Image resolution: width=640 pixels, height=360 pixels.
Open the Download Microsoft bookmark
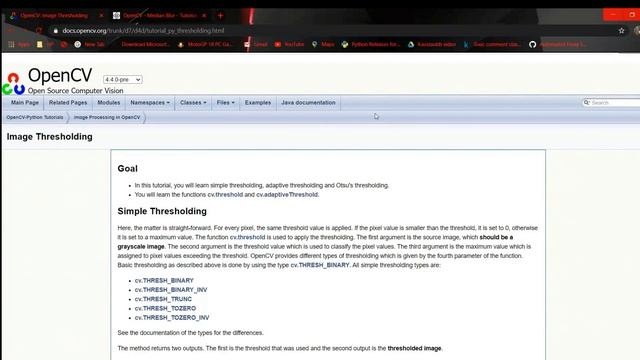[x=145, y=44]
